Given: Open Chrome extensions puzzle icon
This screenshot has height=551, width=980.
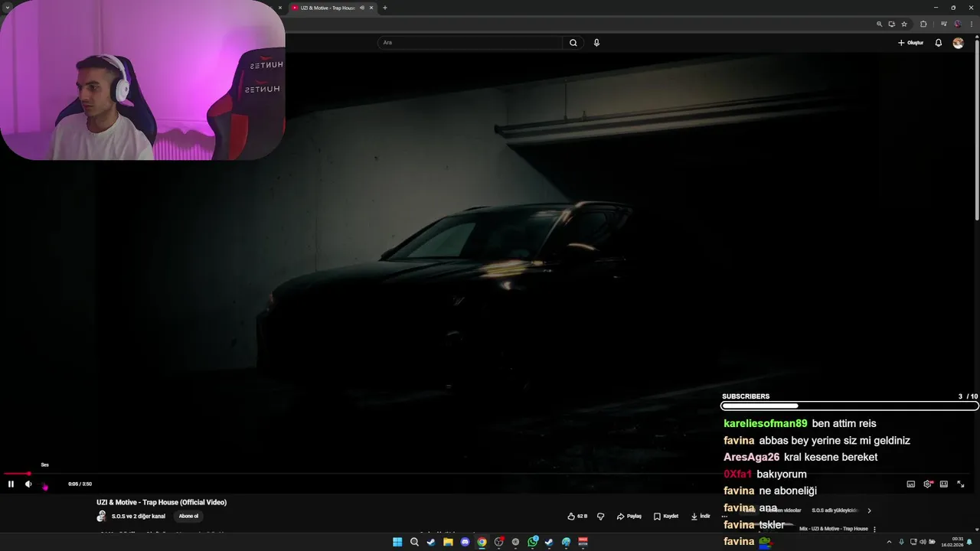Looking at the screenshot, I should [923, 24].
